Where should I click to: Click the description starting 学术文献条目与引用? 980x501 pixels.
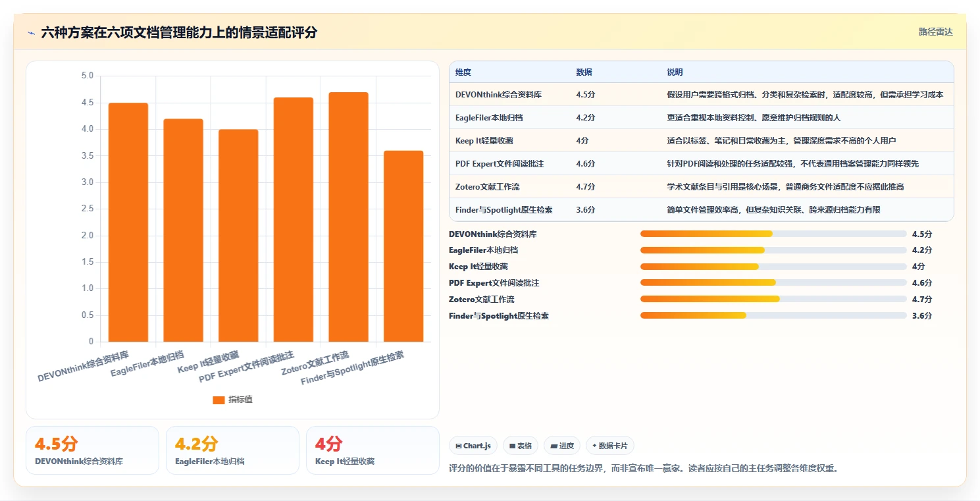point(785,187)
